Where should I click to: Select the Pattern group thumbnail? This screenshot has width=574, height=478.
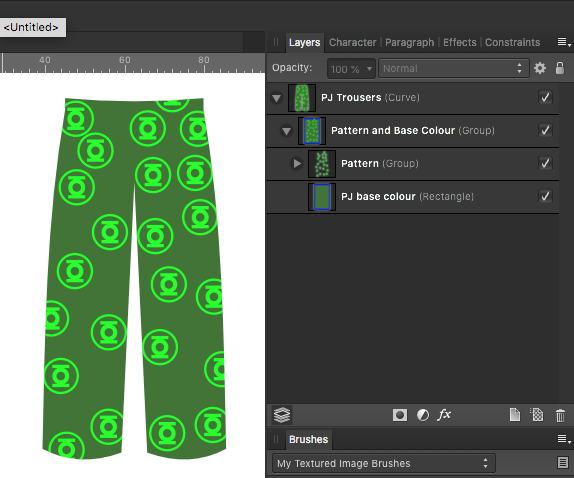322,164
